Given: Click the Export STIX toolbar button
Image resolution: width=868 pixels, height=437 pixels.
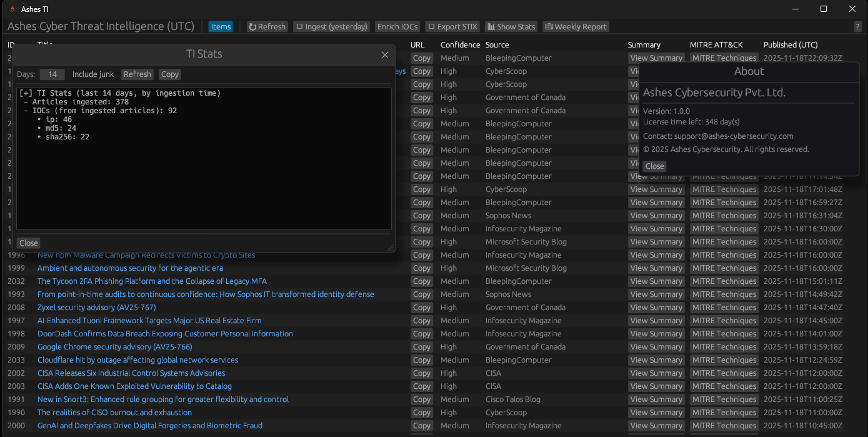Looking at the screenshot, I should pos(452,27).
